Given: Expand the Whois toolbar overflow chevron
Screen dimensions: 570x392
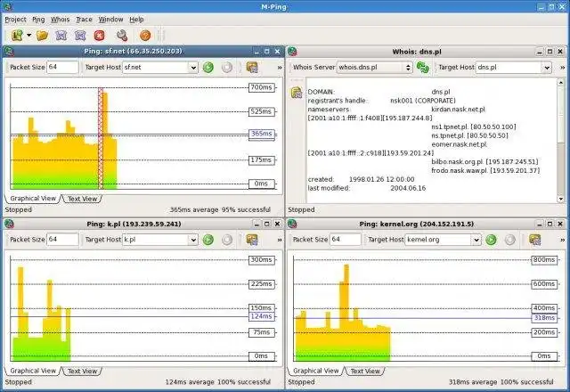Looking at the screenshot, I should click(x=562, y=68).
